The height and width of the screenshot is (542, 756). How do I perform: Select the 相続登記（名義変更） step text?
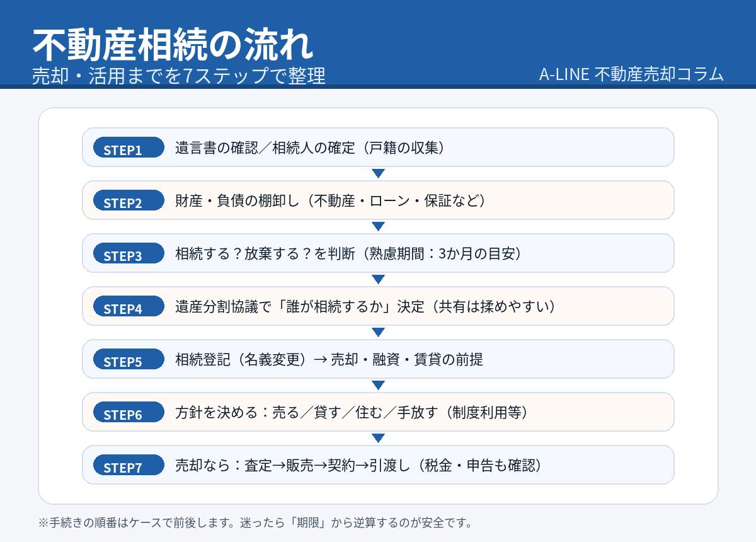[329, 360]
